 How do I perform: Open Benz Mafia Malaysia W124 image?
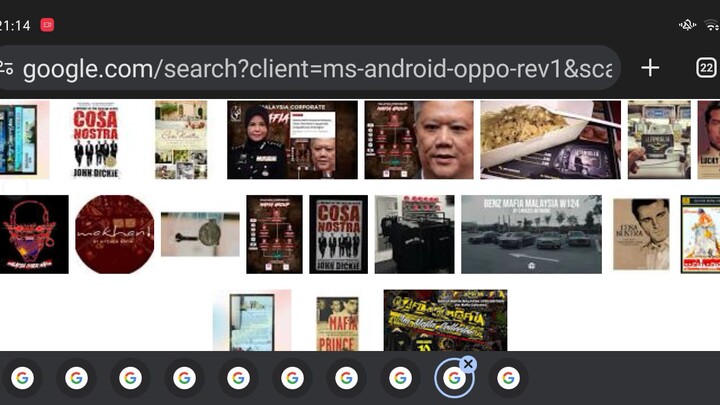531,234
